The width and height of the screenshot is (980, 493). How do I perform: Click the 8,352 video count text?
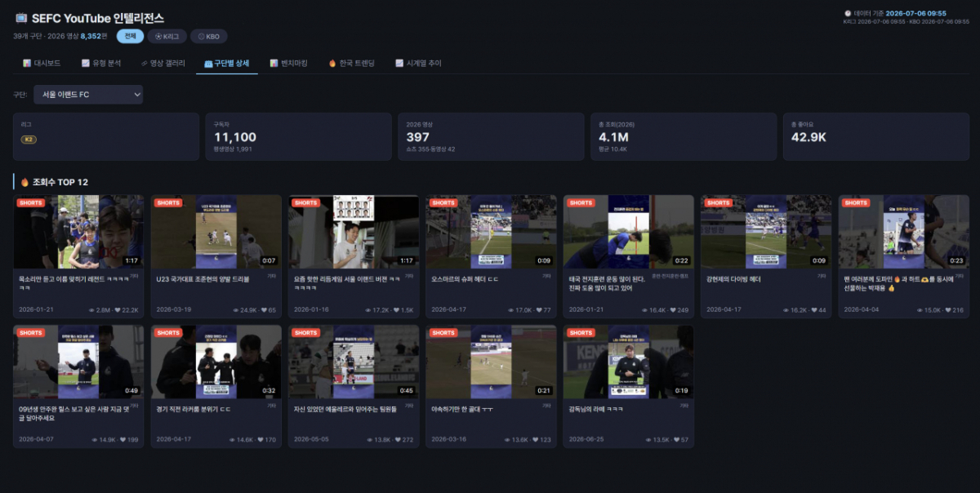[x=91, y=36]
